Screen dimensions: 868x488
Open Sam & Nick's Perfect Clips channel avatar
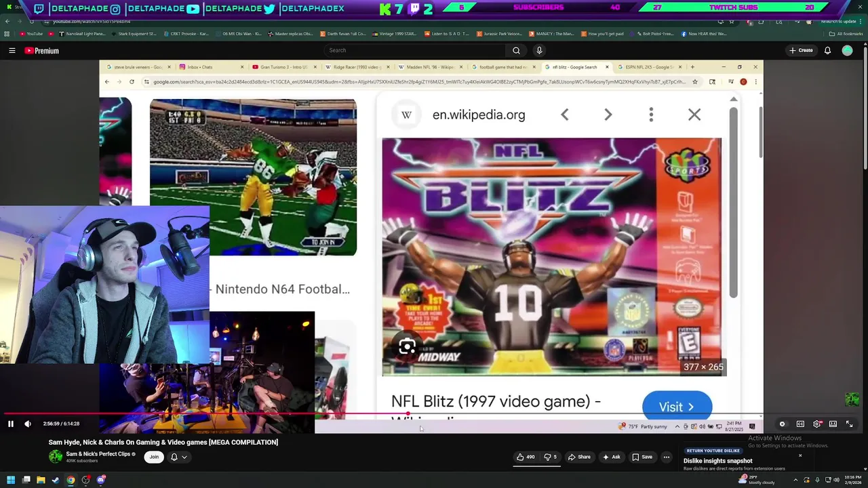56,457
